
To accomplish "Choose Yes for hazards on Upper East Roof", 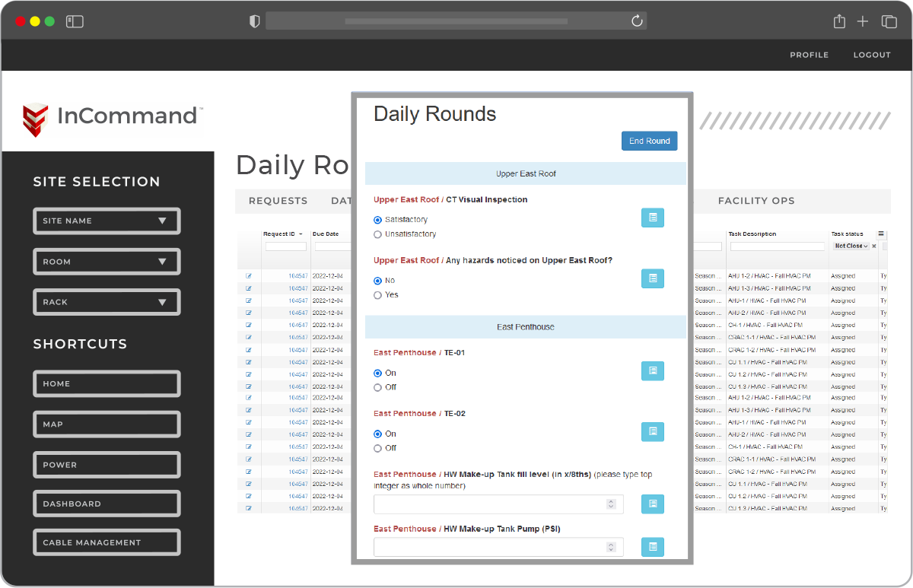I will (377, 294).
